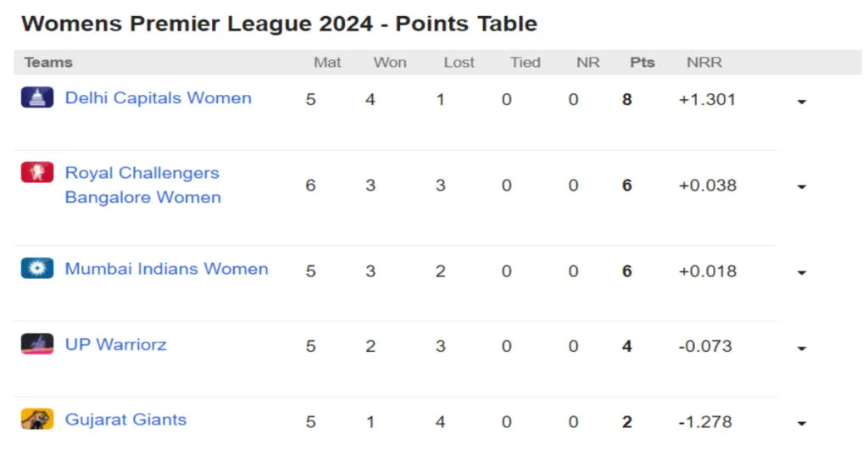Expand the UP Warriorz row arrow
The height and width of the screenshot is (456, 868).
pyautogui.click(x=802, y=348)
